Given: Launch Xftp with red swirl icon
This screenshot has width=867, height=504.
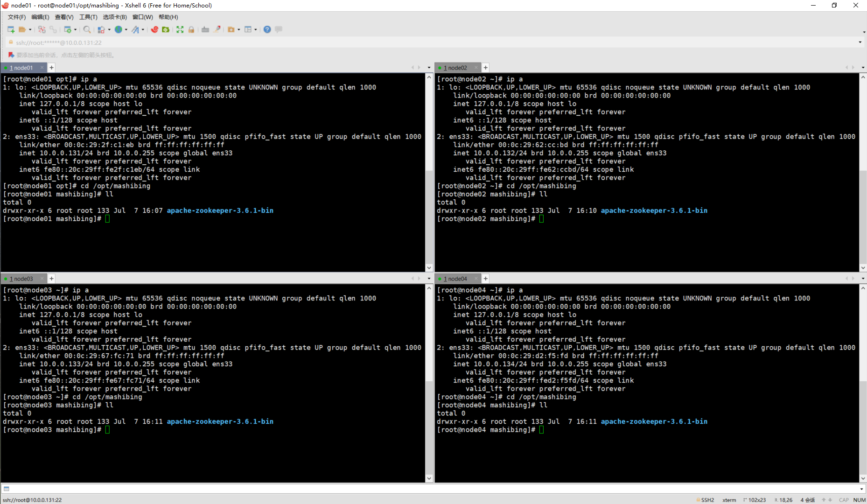Looking at the screenshot, I should (154, 29).
